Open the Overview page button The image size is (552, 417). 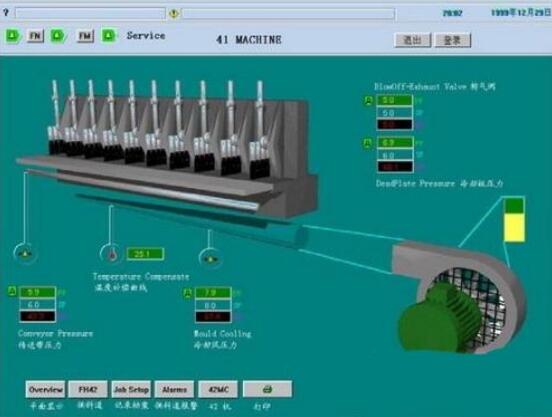pyautogui.click(x=45, y=389)
